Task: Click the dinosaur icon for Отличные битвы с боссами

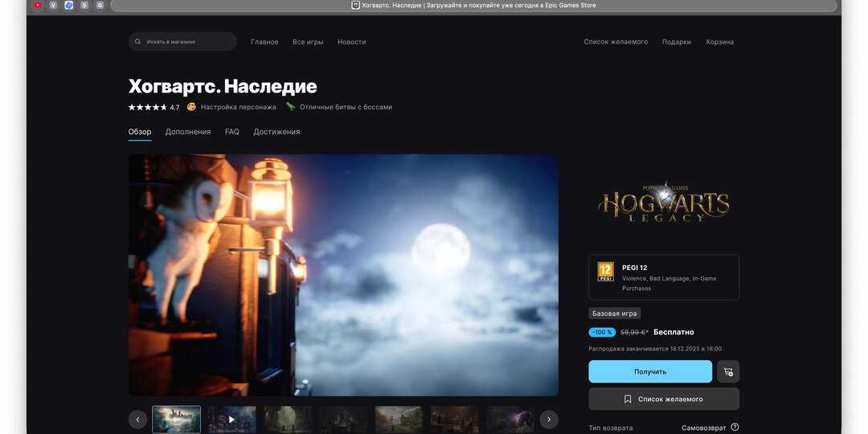Action: [291, 107]
